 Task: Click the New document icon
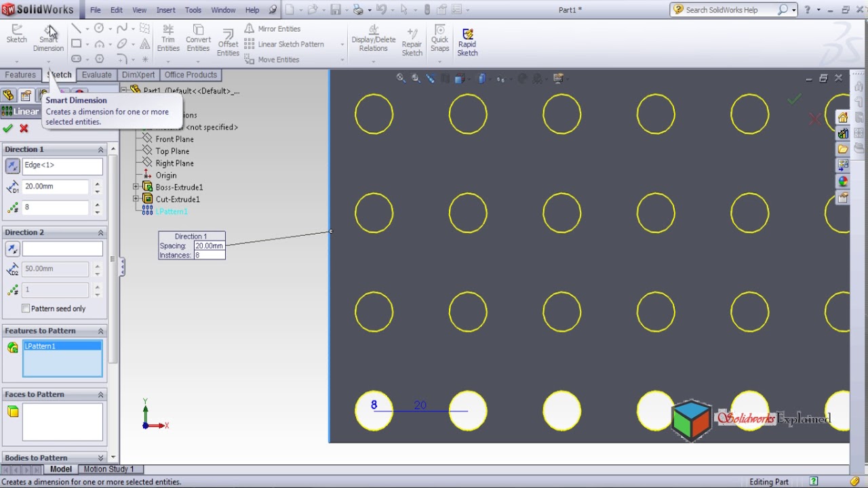click(x=290, y=9)
